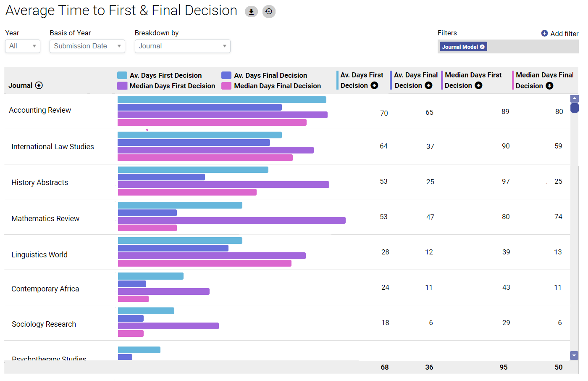Open the Year dropdown
The height and width of the screenshot is (381, 588).
23,46
